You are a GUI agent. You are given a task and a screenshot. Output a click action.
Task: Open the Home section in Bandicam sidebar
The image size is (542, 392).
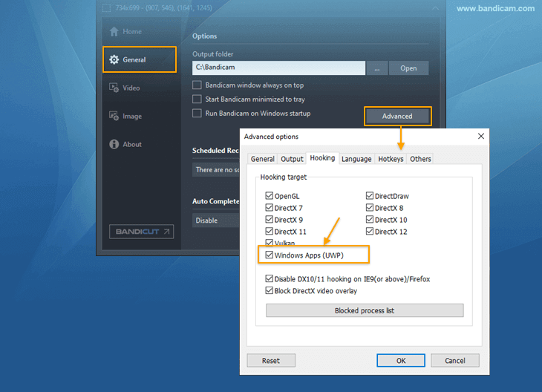[125, 32]
